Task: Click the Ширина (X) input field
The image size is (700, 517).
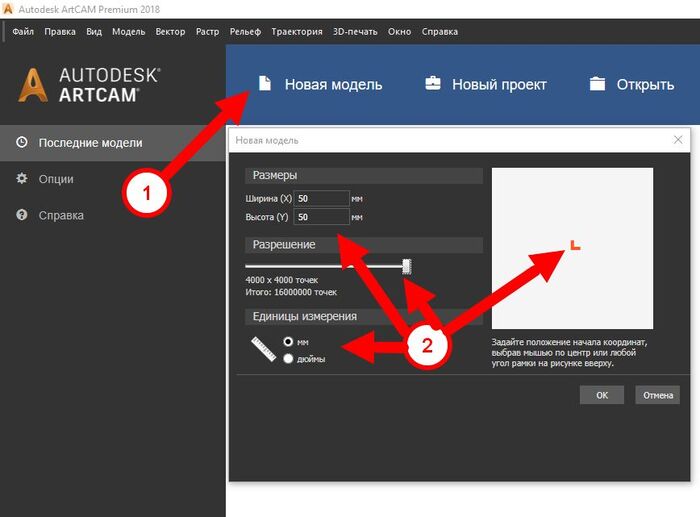Action: 321,198
